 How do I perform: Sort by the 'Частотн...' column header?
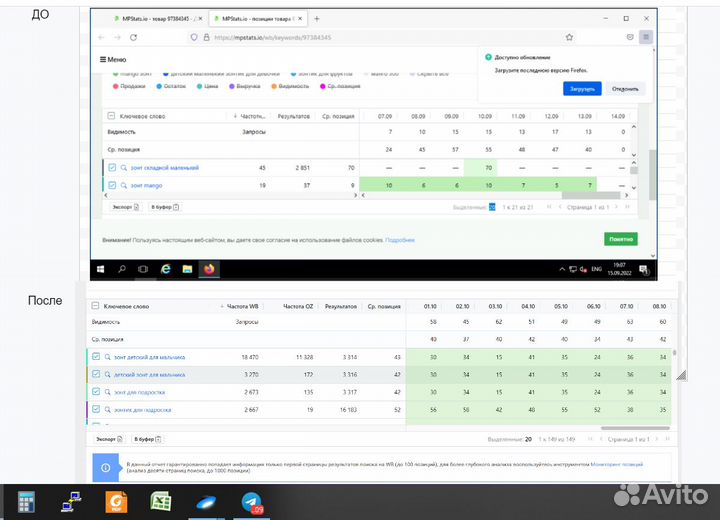pos(250,116)
